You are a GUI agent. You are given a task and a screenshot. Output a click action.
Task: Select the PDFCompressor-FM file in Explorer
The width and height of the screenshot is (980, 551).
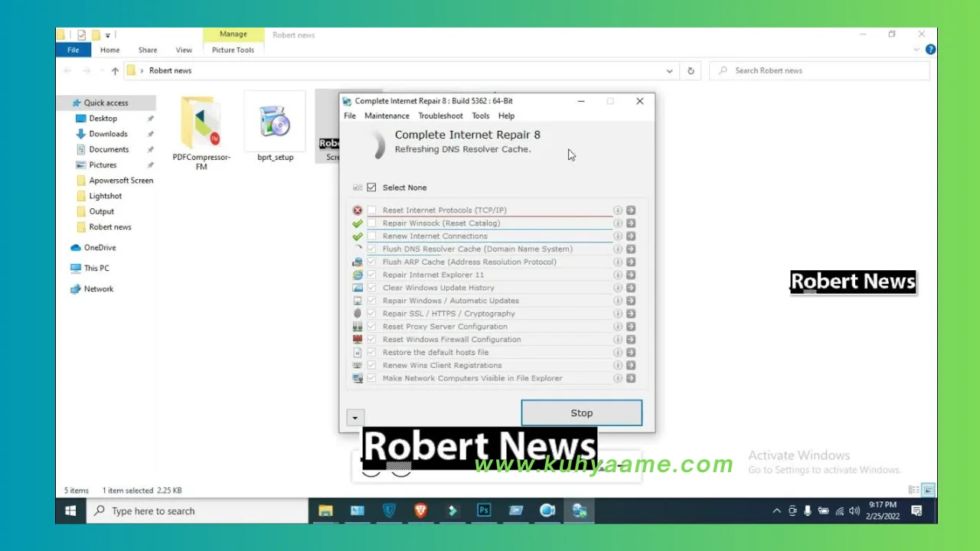[x=201, y=132]
